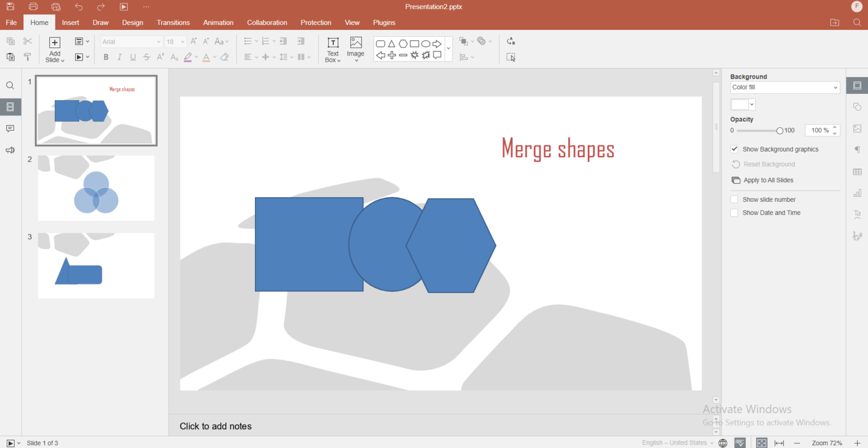
Task: Click the Copy style painter icon
Action: point(27,57)
